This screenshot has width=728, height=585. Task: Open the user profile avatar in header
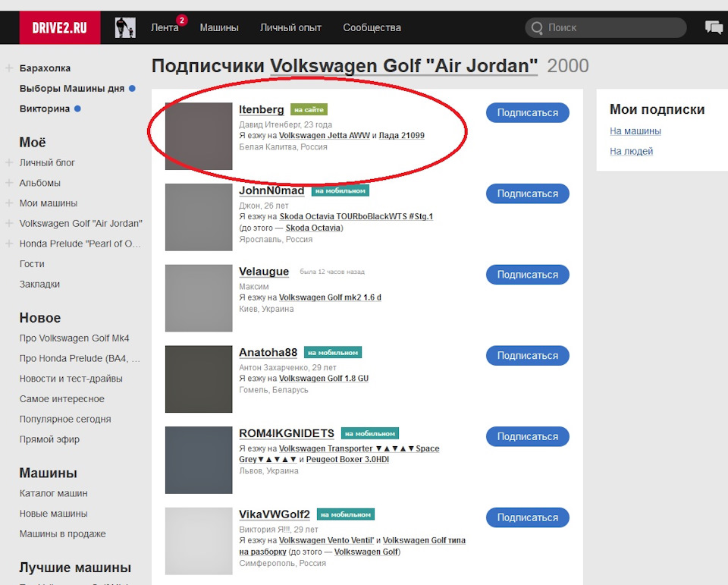[125, 27]
